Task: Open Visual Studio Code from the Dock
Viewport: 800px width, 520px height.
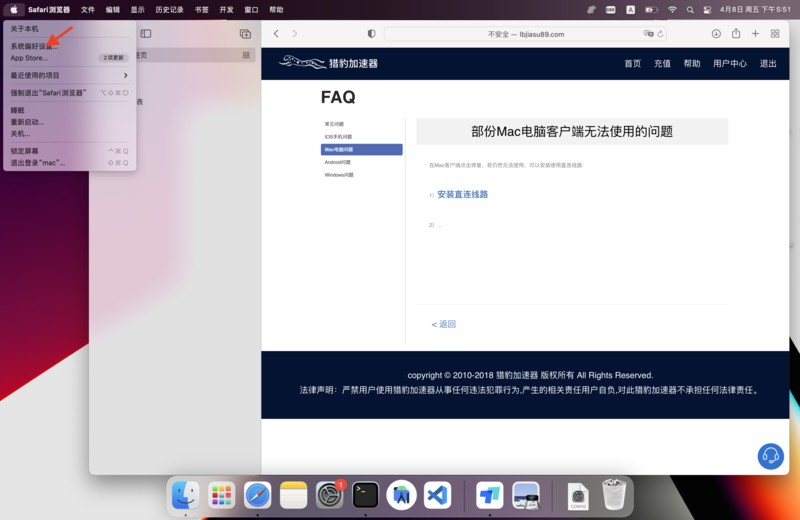Action: pyautogui.click(x=437, y=495)
